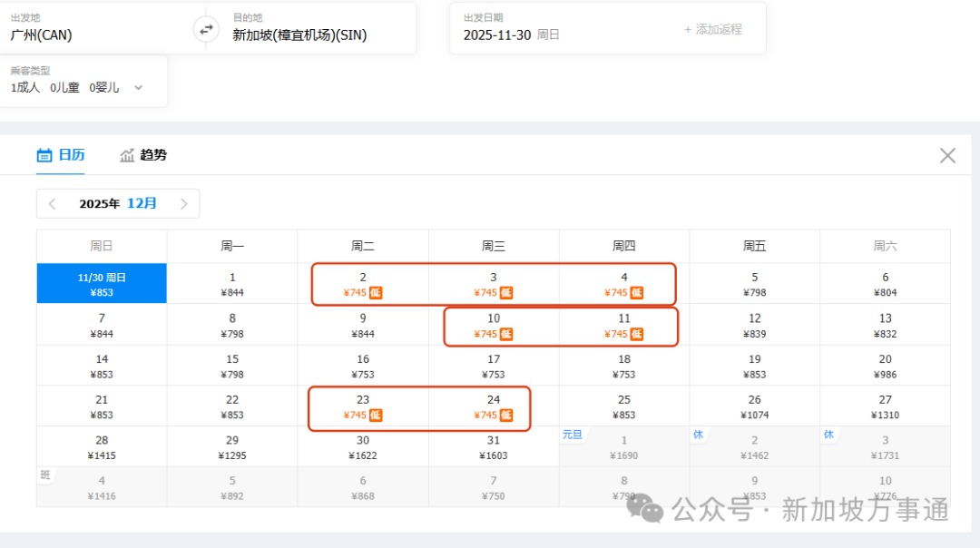Select December 2 priced ¥745
Screen dimensions: 980x548
(x=363, y=284)
